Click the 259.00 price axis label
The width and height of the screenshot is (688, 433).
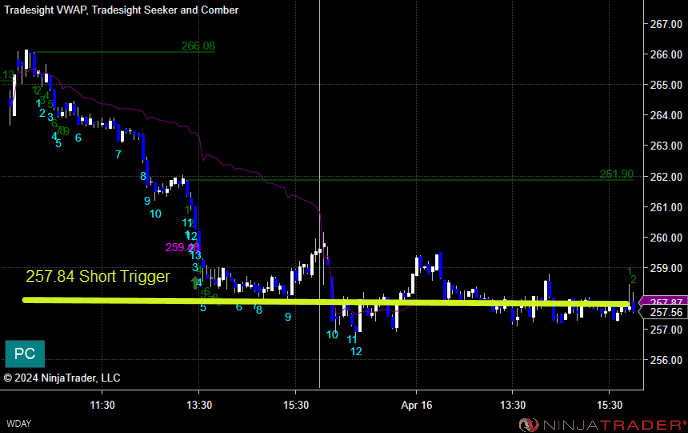[x=666, y=268]
